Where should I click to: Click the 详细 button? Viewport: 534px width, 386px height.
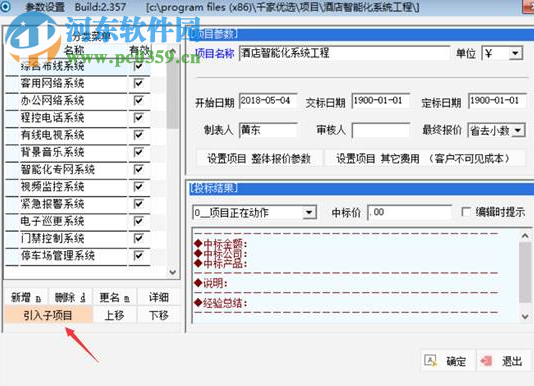pos(159,297)
